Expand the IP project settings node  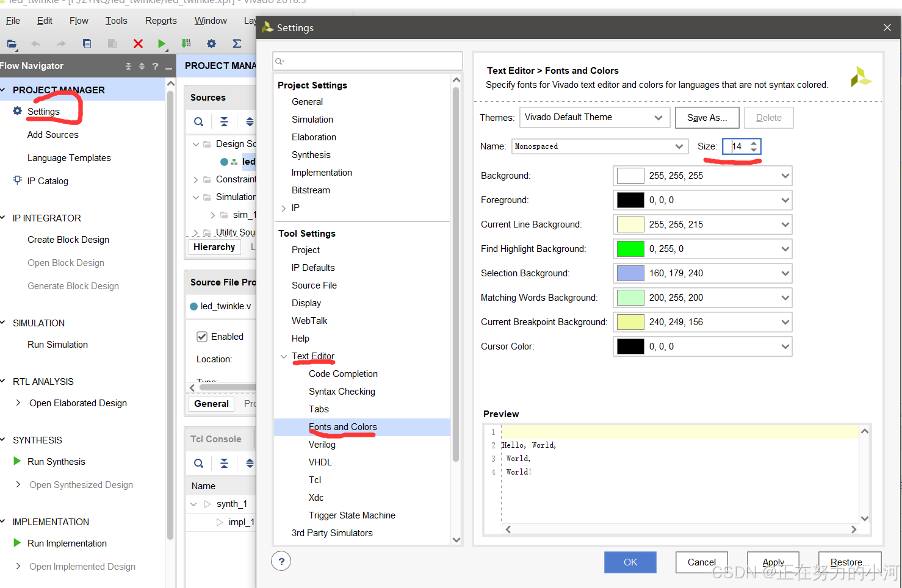point(283,208)
